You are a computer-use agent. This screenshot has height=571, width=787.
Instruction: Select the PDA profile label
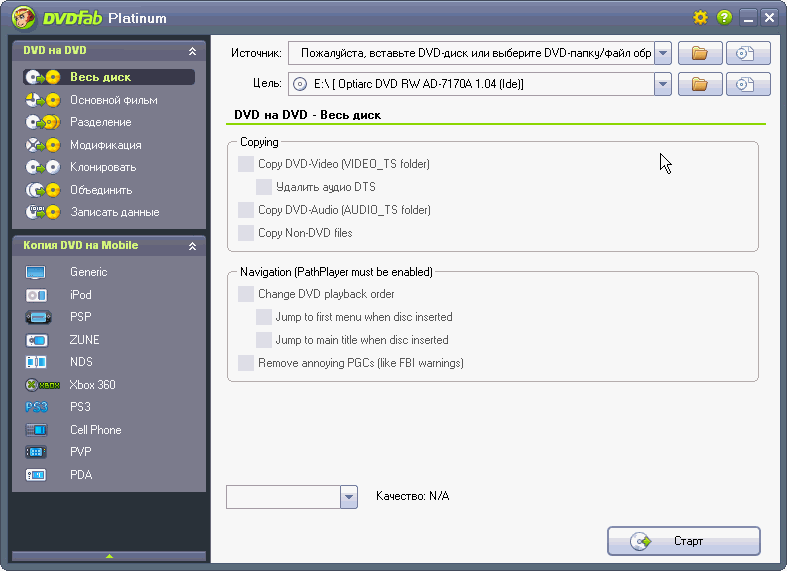click(81, 475)
